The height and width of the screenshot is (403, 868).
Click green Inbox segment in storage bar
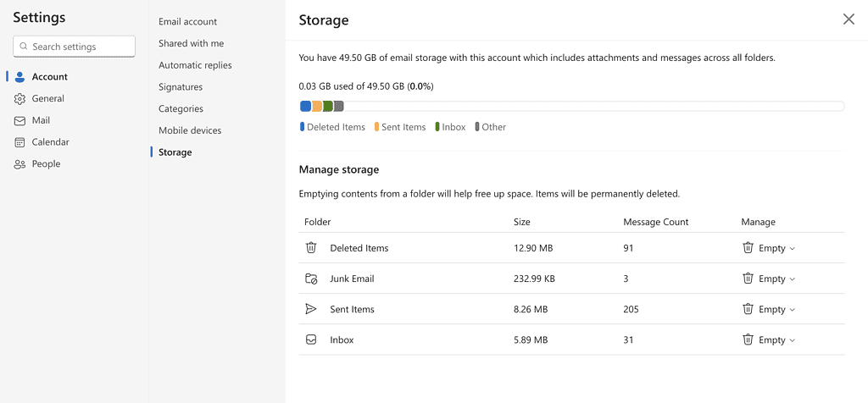tap(328, 106)
